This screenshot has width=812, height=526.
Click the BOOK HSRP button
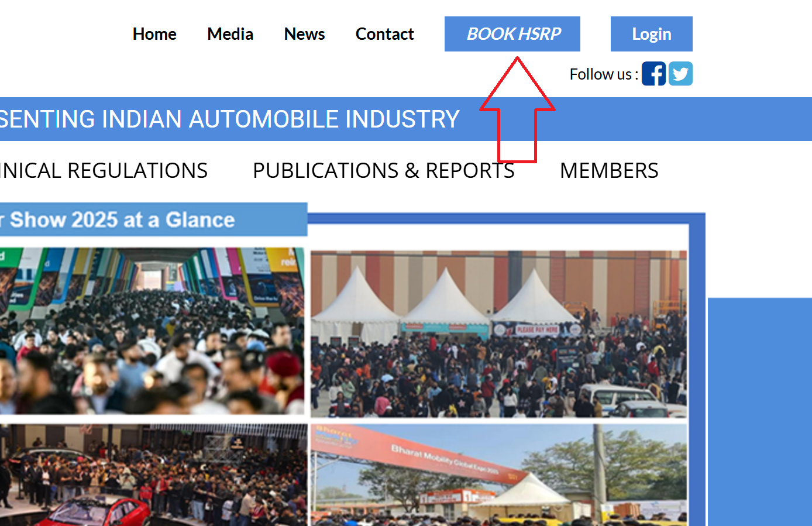[512, 33]
